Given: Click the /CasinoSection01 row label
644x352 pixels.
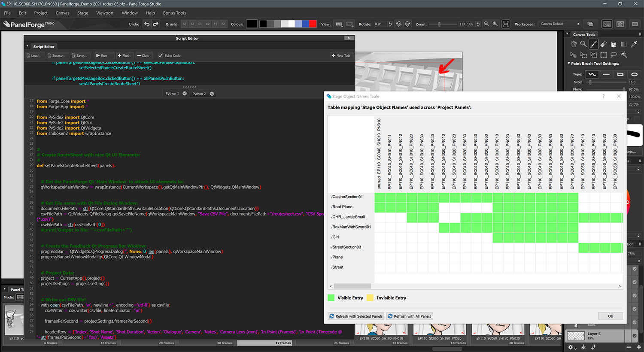Looking at the screenshot, I should tap(347, 197).
